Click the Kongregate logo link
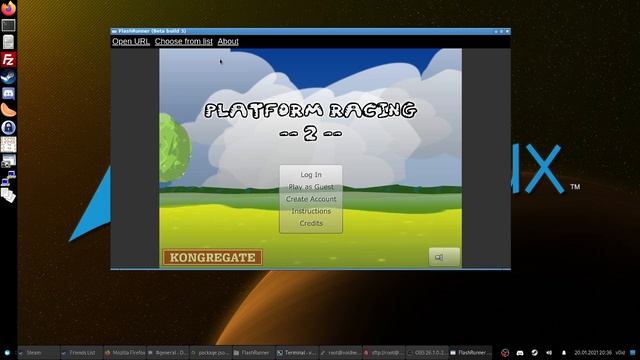This screenshot has width=640, height=360. [x=212, y=258]
